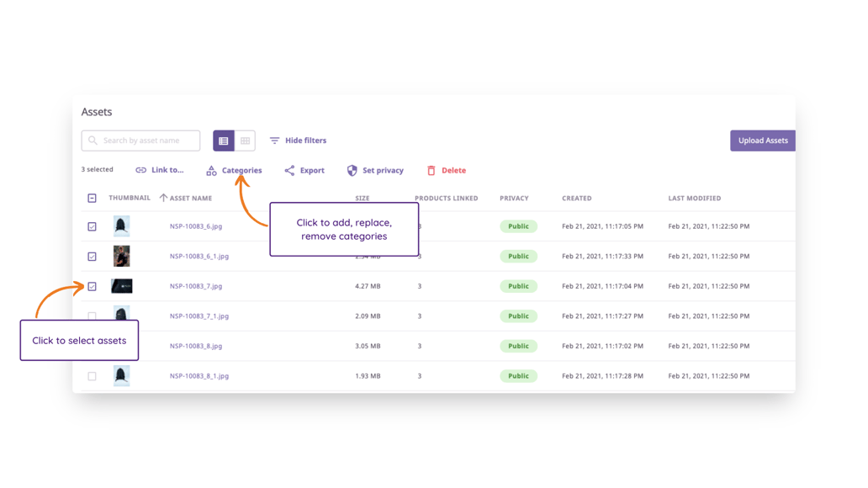Viewport: 868px width, 488px height.
Task: Click the Set privacy shield icon
Action: 352,171
